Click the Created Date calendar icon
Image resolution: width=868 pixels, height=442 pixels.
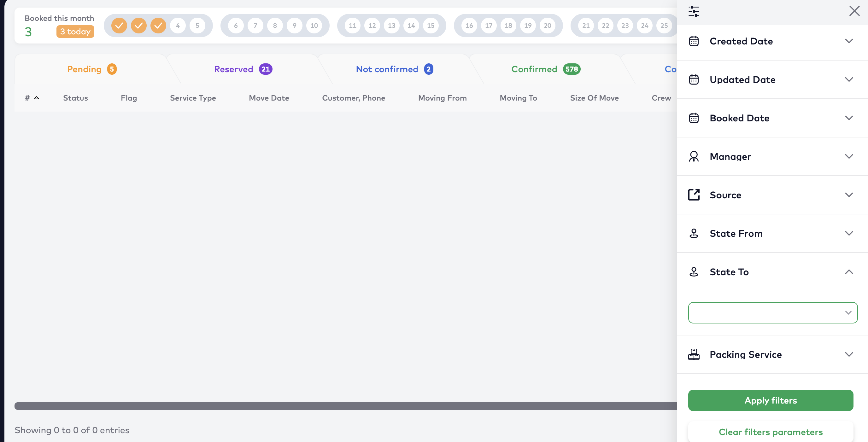point(694,41)
